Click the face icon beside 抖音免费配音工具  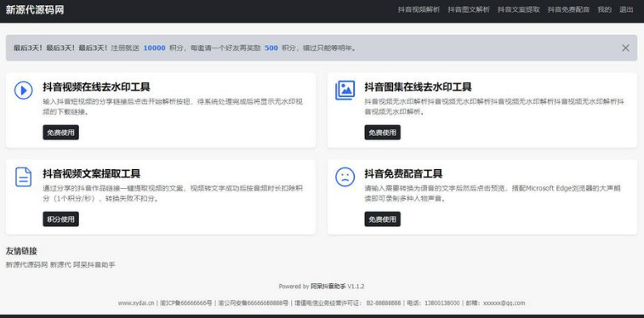click(x=345, y=177)
